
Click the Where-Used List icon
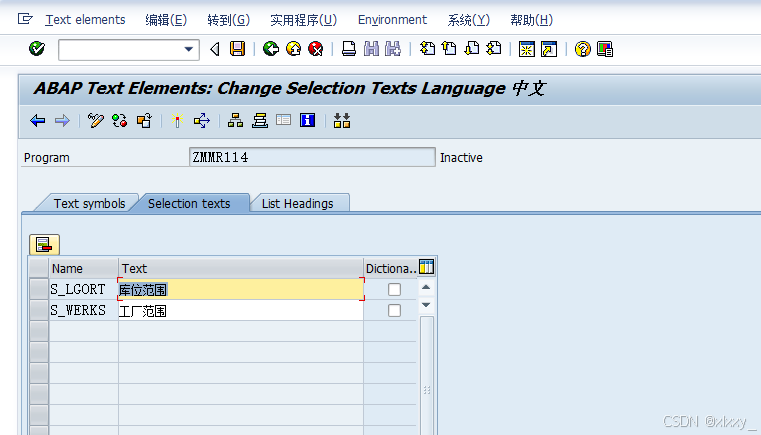coord(202,120)
